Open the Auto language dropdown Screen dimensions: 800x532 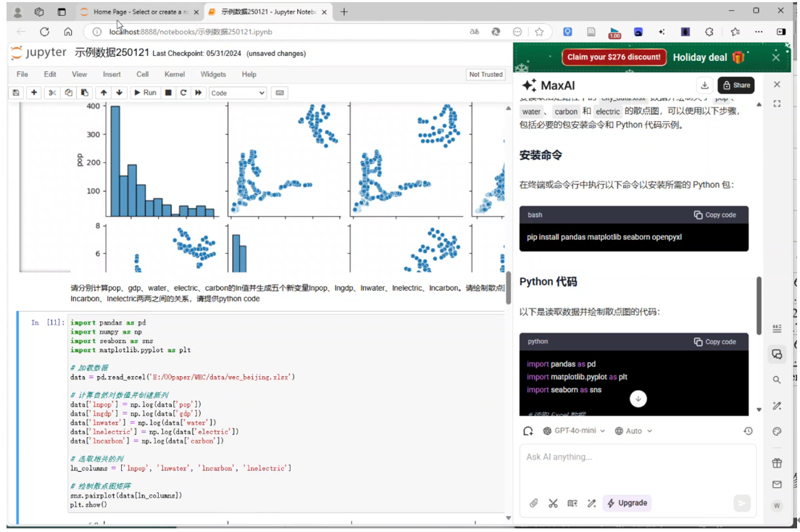[633, 431]
